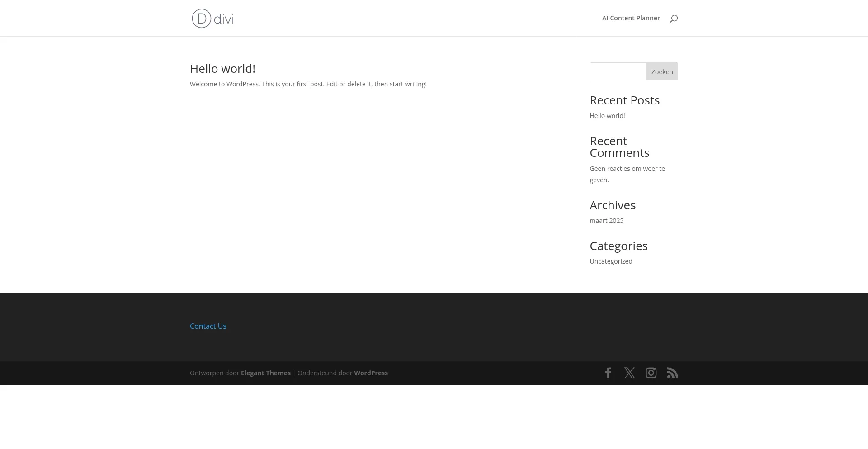Open the maart 2025 archive link
The image size is (868, 449).
click(x=606, y=221)
